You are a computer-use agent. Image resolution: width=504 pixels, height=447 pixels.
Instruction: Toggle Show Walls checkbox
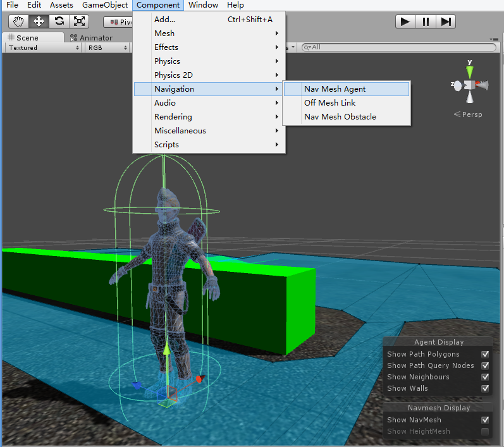pos(485,388)
